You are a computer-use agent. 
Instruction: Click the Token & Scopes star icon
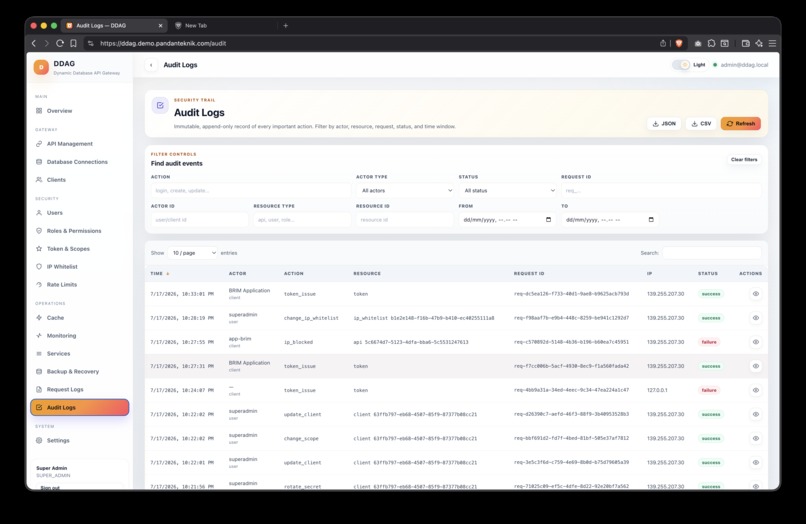39,249
